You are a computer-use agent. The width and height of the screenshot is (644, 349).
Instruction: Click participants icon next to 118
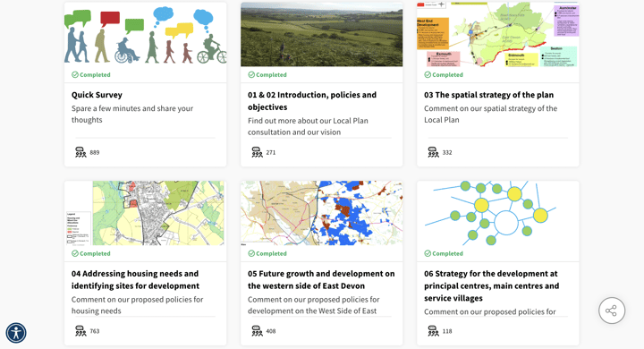click(433, 331)
